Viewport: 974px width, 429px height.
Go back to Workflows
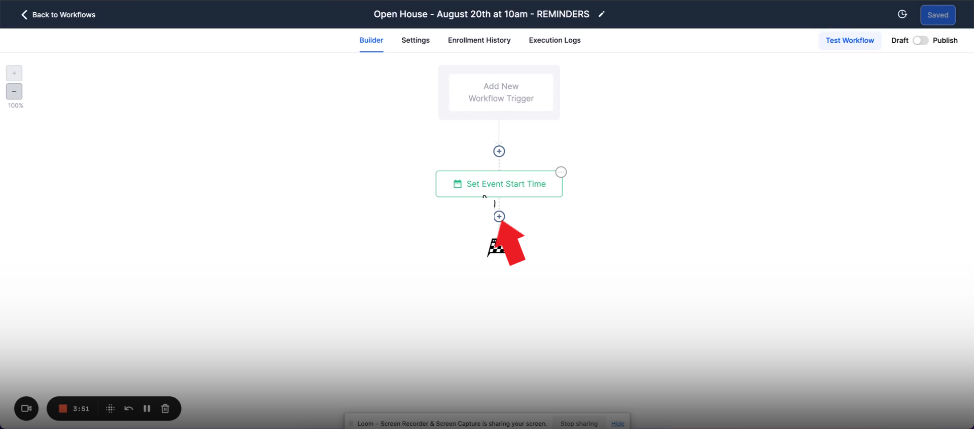click(x=58, y=14)
